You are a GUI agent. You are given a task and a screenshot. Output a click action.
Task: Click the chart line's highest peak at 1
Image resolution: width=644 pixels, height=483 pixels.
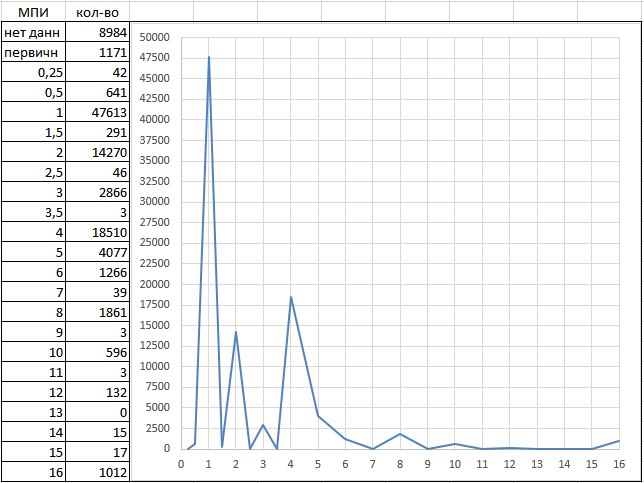[x=209, y=57]
